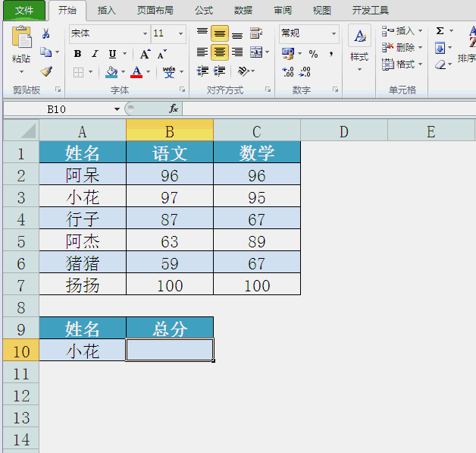Click the Clear eraser icon

pyautogui.click(x=440, y=64)
